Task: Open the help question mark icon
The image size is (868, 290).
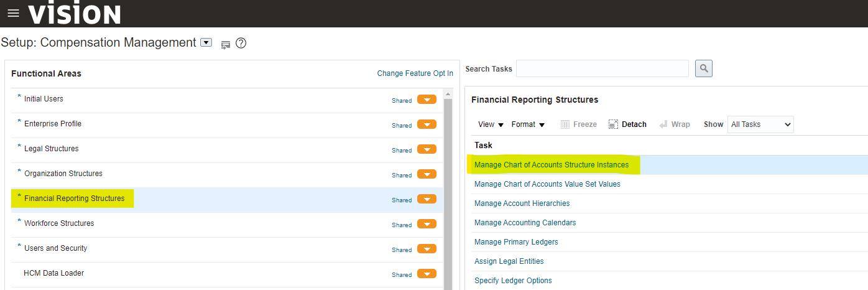Action: [x=241, y=44]
